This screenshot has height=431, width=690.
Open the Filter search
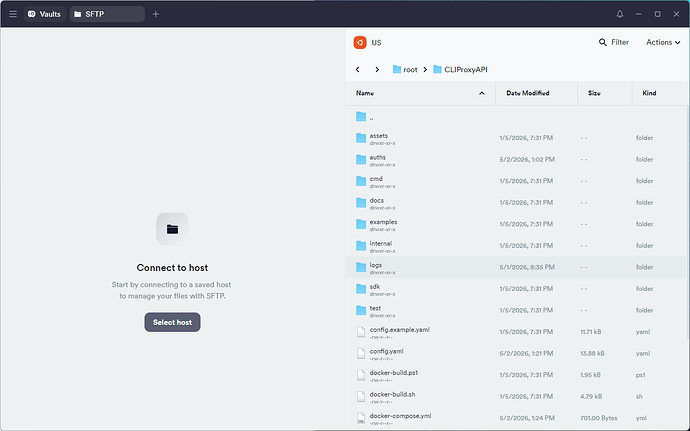coord(614,42)
